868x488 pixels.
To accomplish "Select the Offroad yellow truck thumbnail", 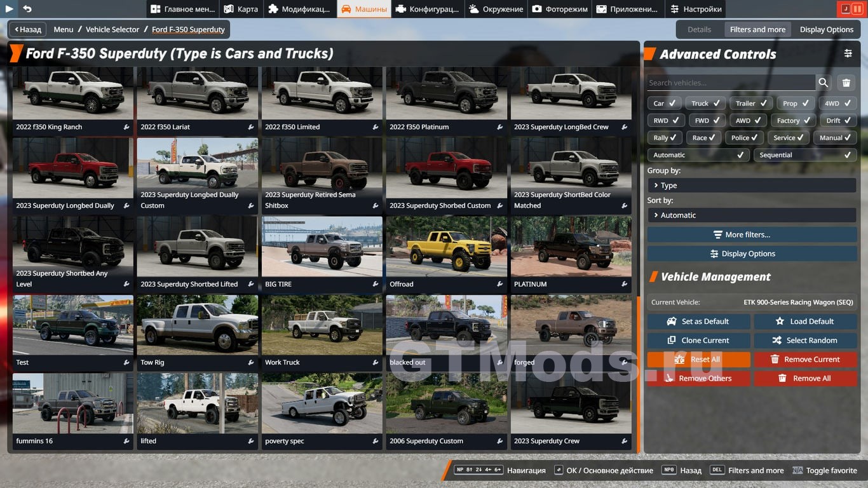I will coord(447,247).
